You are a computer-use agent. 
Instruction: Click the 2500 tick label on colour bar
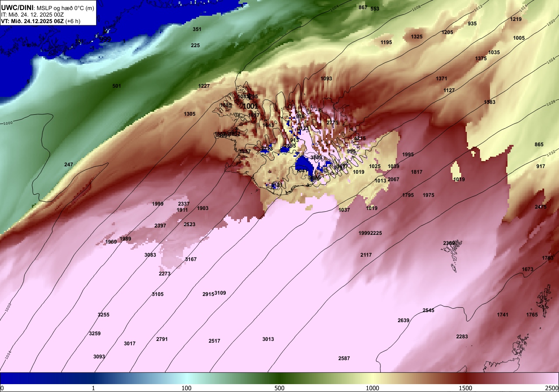click(552, 388)
